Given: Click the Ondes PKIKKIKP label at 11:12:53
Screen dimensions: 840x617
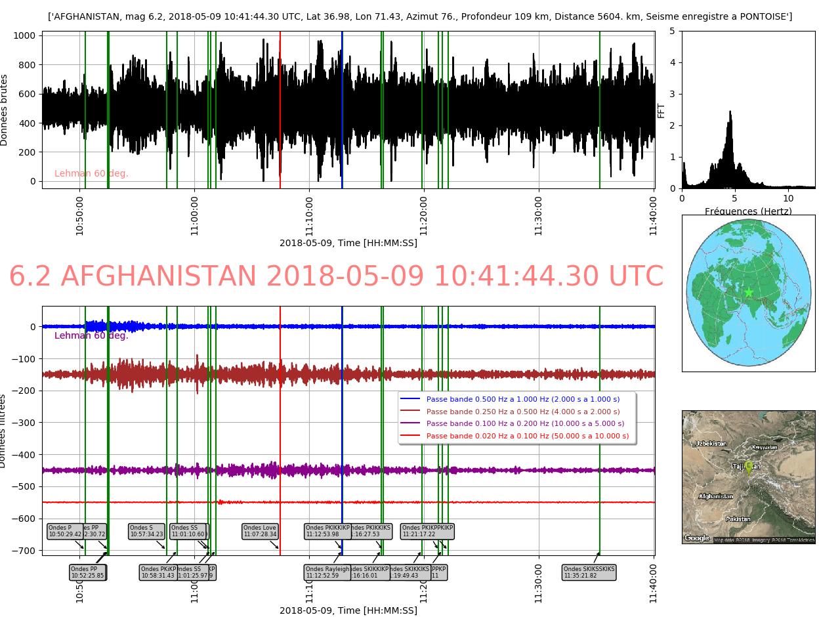Looking at the screenshot, I should (x=327, y=531).
